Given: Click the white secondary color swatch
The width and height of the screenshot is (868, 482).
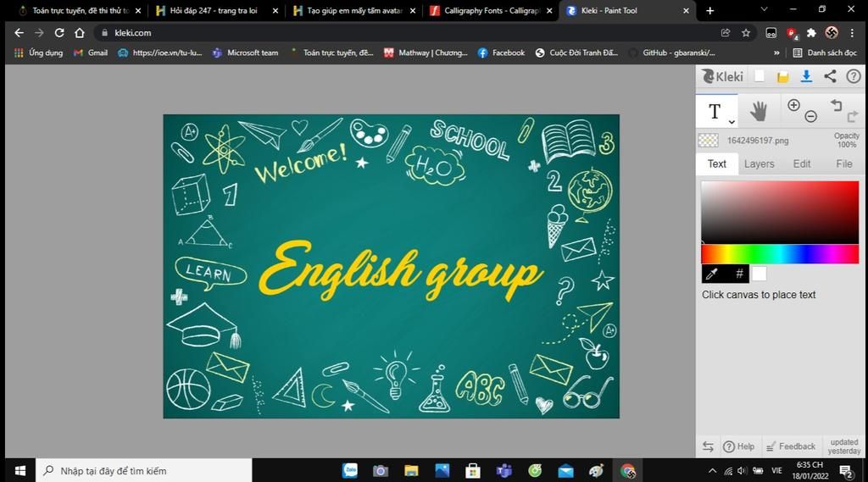Looking at the screenshot, I should coord(759,274).
